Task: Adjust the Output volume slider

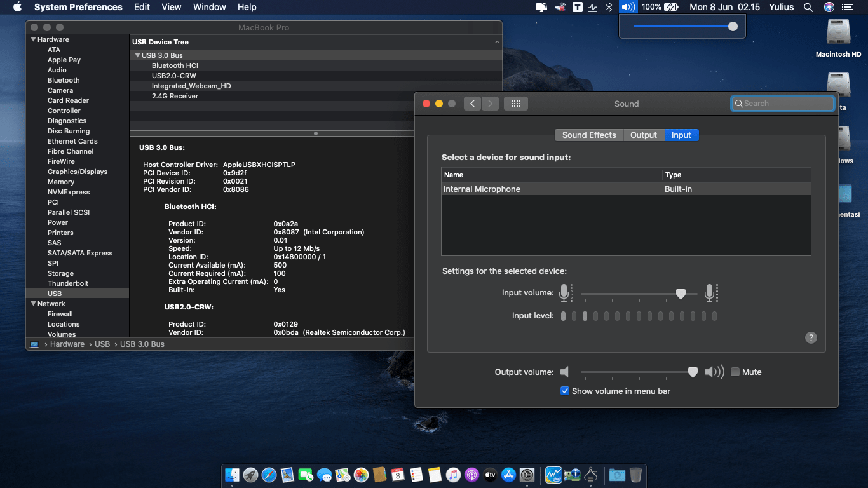Action: coord(693,372)
